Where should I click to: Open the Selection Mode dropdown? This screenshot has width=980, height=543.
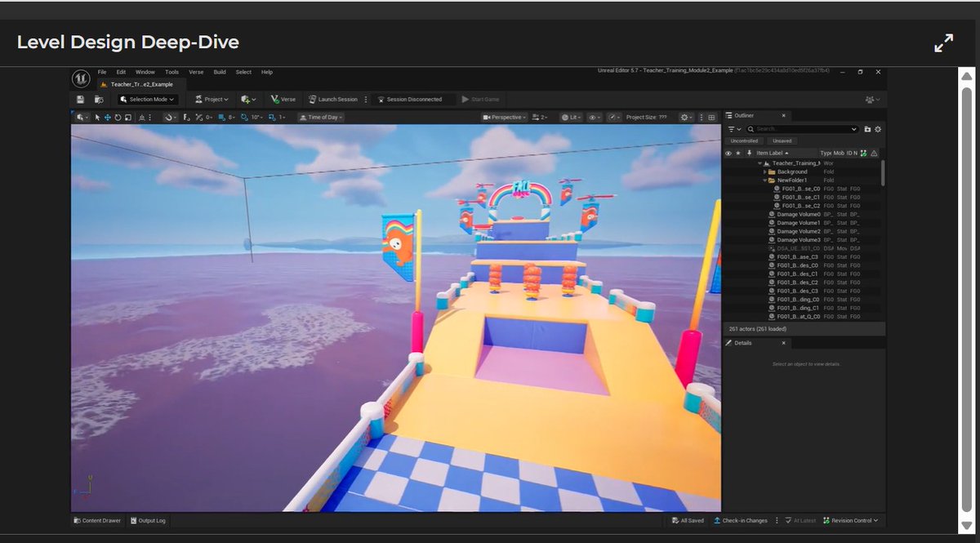pyautogui.click(x=147, y=100)
